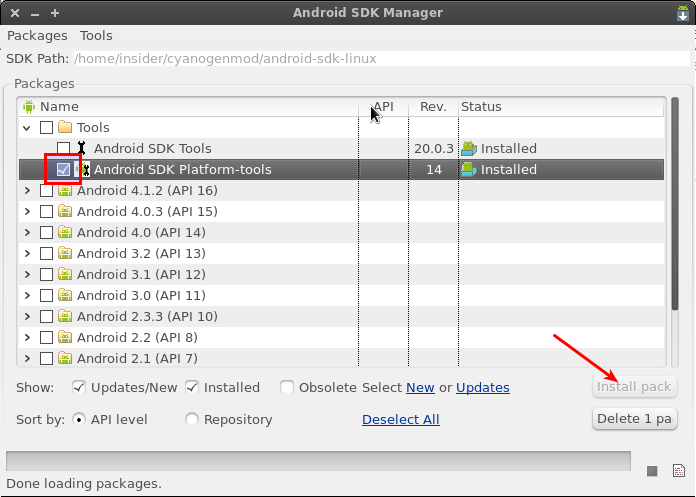Click the Platform-tools package icon
Screen dimensions: 696x497
tap(83, 170)
